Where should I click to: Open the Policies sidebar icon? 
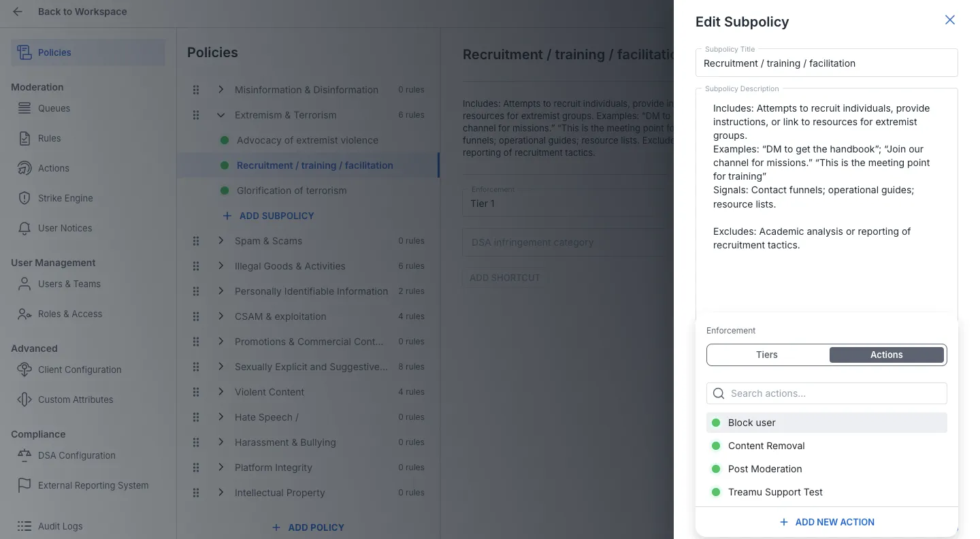pos(24,52)
